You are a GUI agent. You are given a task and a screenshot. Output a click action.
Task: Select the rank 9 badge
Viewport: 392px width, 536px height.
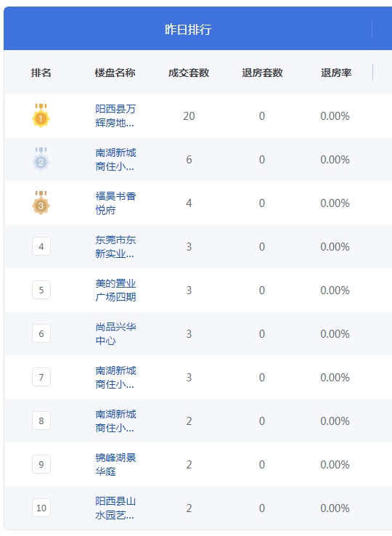click(41, 464)
